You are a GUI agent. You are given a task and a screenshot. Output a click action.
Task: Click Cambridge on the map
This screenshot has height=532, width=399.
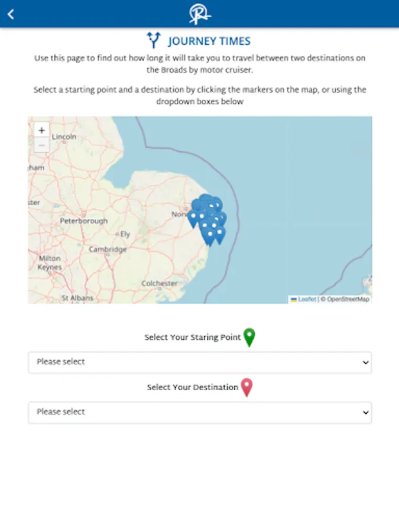pos(108,249)
